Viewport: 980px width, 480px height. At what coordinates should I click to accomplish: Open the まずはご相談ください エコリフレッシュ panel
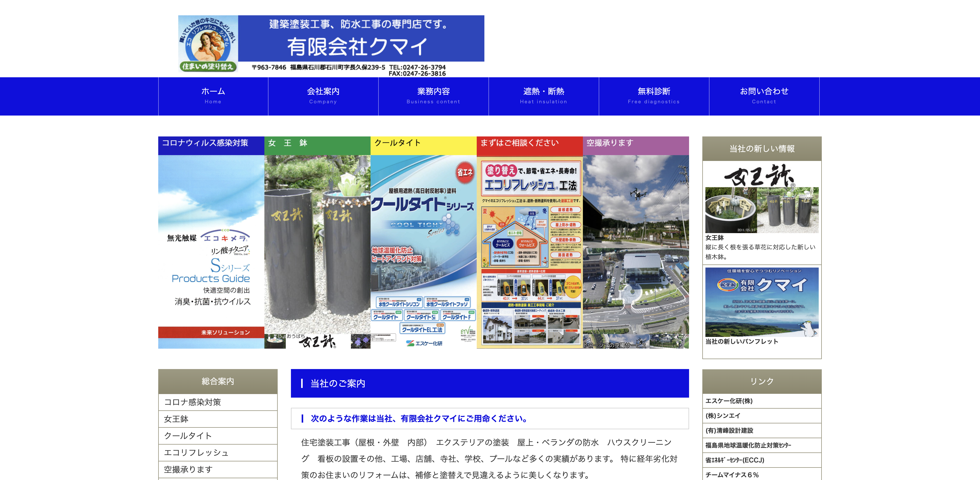(530, 243)
